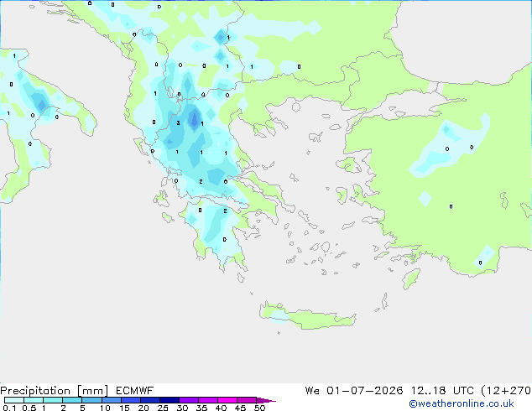Click the '0.5' legend scale label
Viewport: 532px width, 411px height.
point(29,408)
